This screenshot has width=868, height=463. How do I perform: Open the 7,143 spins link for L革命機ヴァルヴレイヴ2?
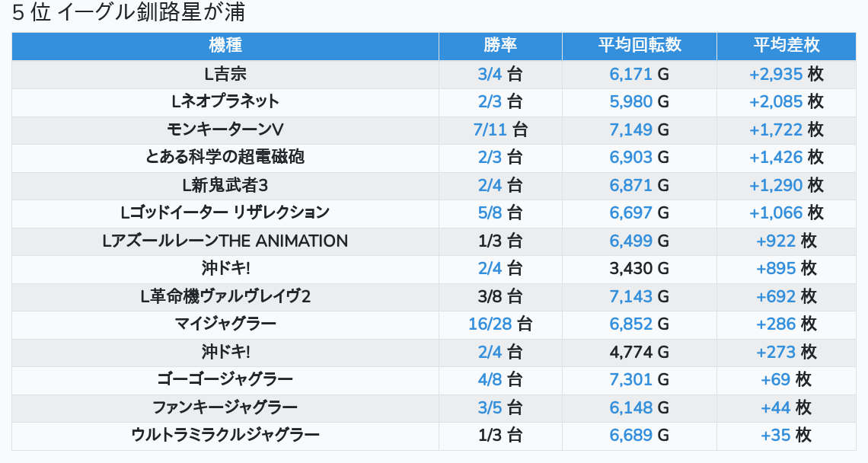point(630,296)
